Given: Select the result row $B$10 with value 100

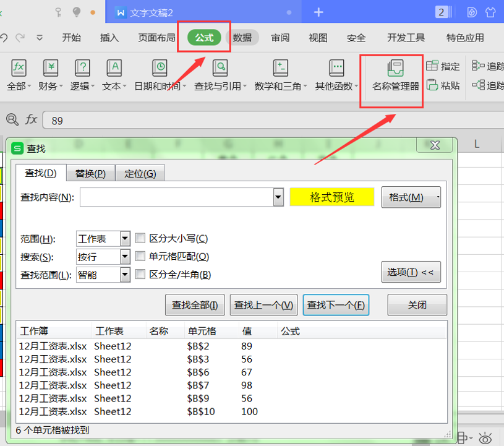Looking at the screenshot, I should pos(231,411).
